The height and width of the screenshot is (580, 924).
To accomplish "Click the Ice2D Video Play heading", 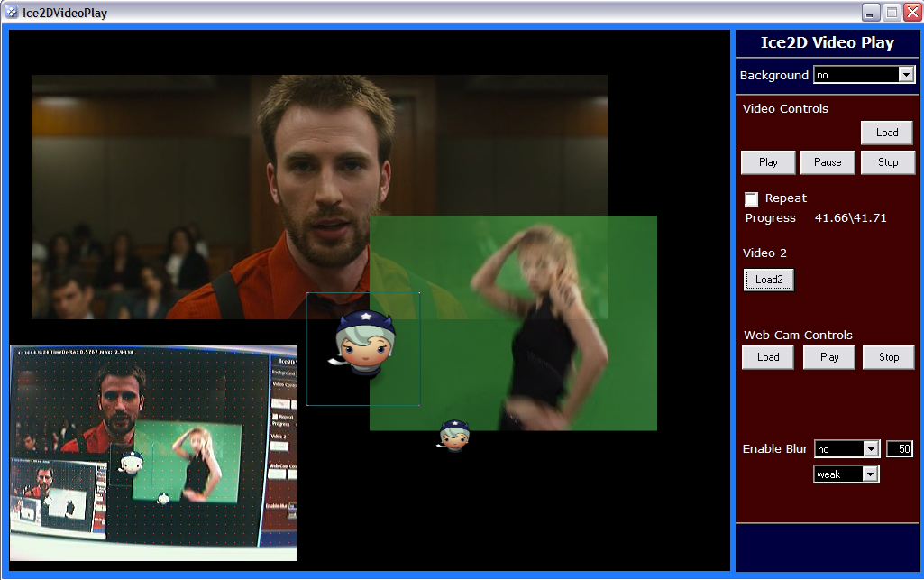I will [x=828, y=42].
